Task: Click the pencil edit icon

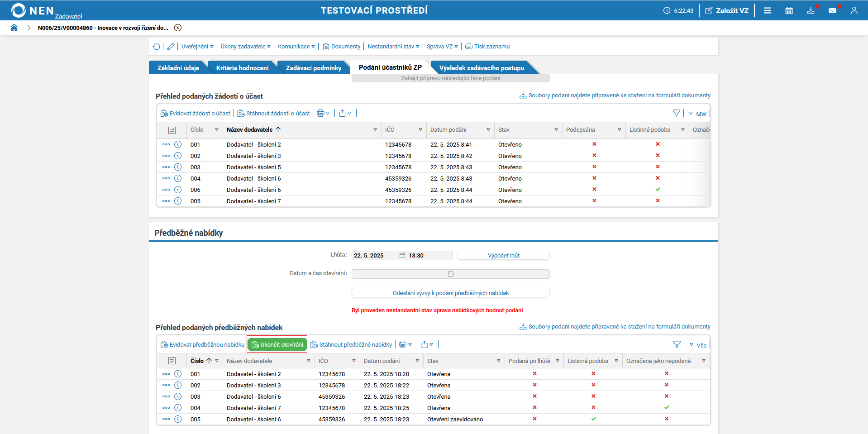Action: (x=171, y=47)
